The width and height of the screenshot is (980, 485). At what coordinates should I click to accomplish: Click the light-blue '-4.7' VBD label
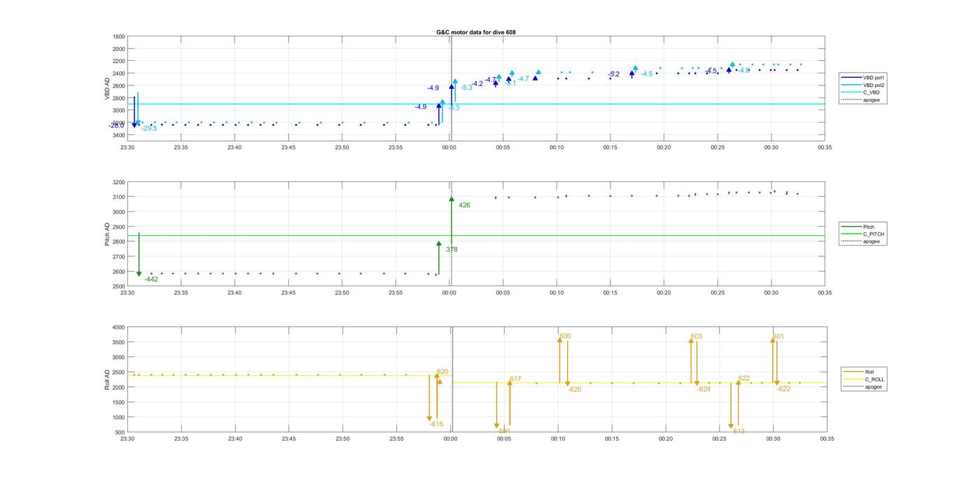click(x=523, y=79)
